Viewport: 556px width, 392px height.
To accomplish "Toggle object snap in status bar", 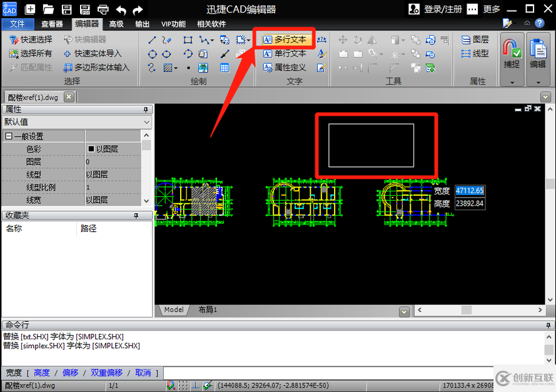I will coord(171,385).
